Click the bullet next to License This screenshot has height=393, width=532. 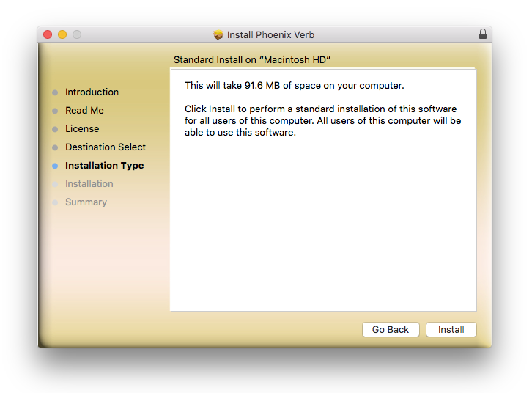point(55,129)
